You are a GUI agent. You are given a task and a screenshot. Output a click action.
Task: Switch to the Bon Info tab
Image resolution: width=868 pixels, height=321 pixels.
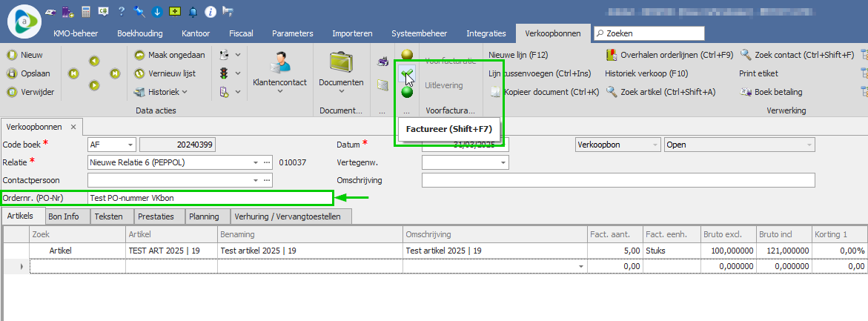[63, 216]
